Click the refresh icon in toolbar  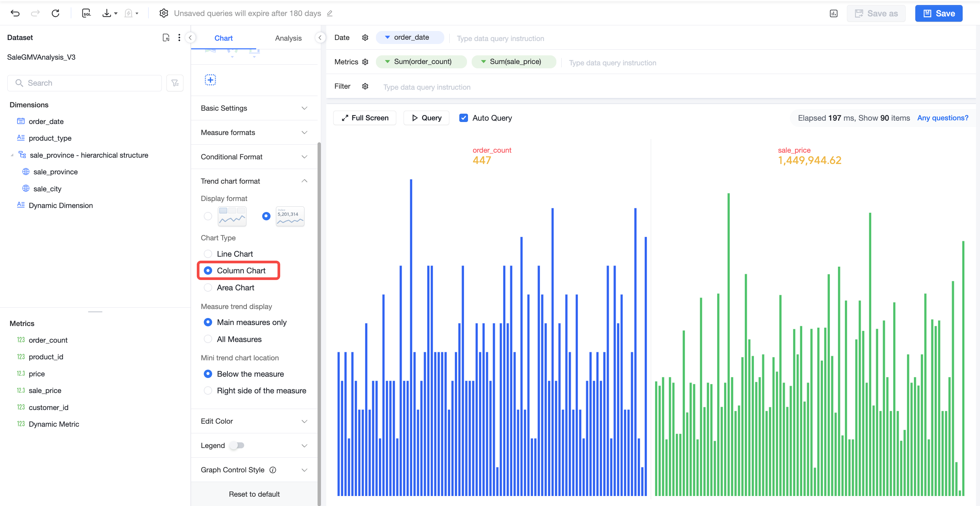point(56,13)
